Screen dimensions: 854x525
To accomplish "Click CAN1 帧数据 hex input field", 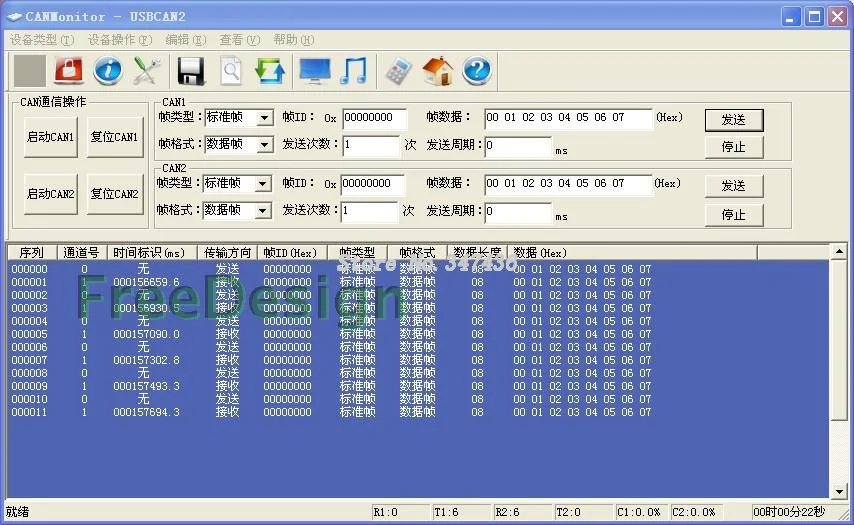I will click(568, 118).
